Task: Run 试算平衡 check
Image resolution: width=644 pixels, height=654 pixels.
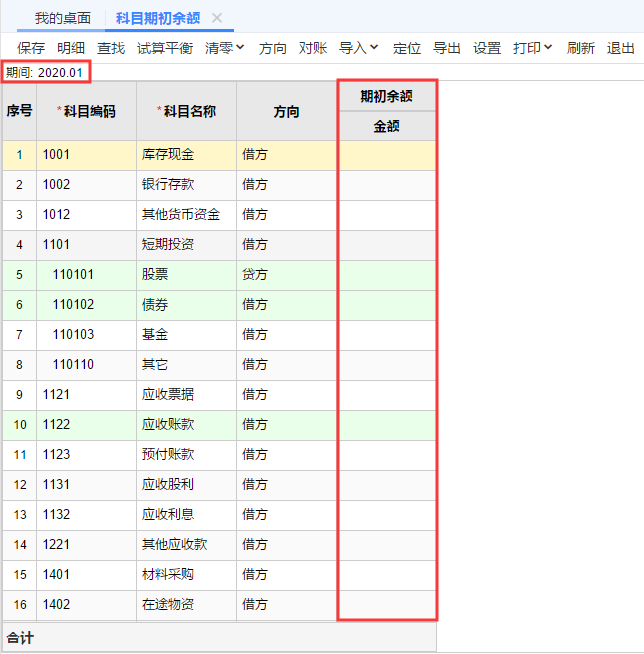Action: point(165,48)
